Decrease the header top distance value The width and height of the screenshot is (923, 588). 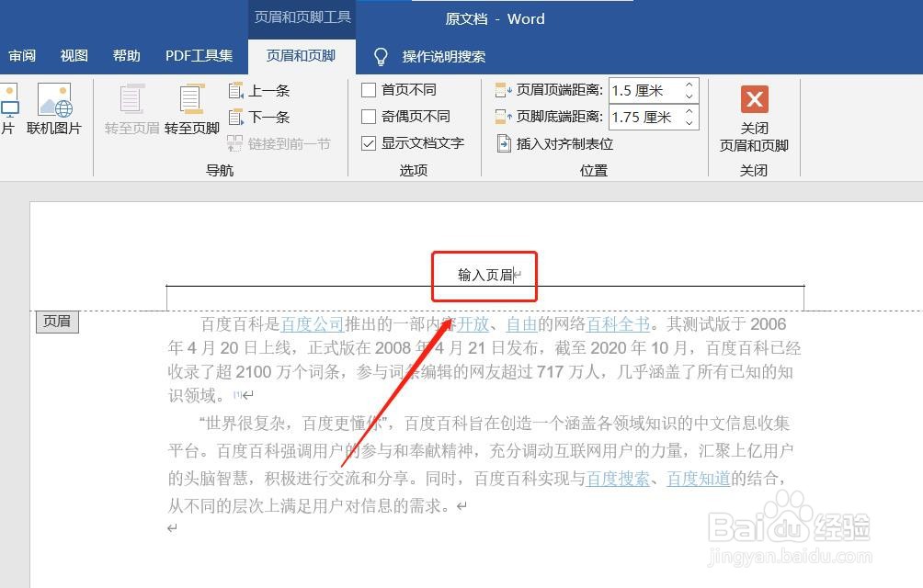click(x=689, y=96)
